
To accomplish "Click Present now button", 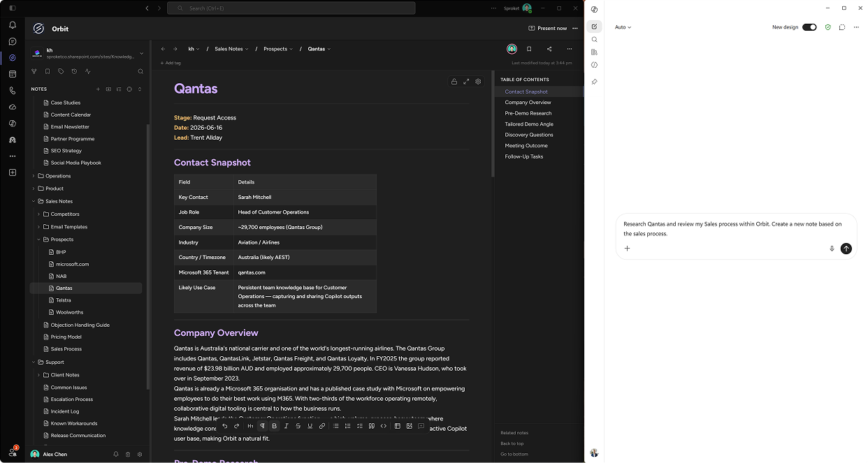I will (x=547, y=28).
